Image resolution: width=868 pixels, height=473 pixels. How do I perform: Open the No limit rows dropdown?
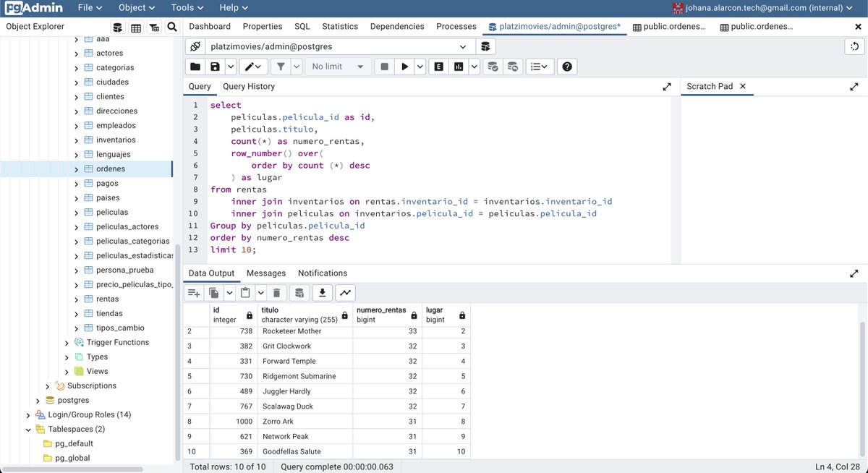click(338, 67)
